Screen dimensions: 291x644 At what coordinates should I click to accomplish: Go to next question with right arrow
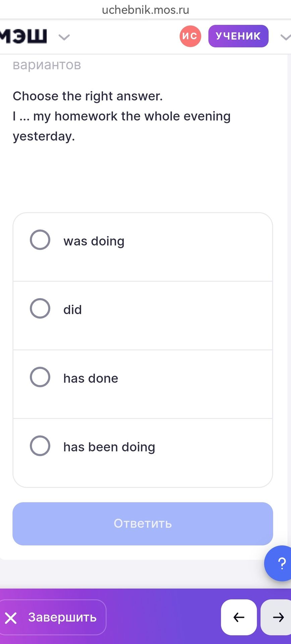pos(276,617)
